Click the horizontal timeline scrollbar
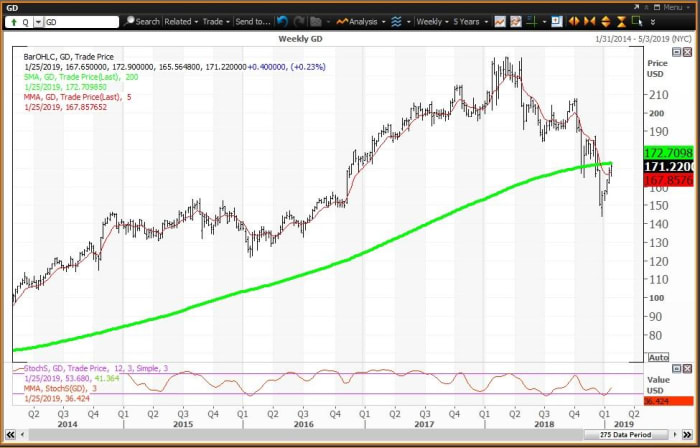700x448 pixels. (300, 437)
